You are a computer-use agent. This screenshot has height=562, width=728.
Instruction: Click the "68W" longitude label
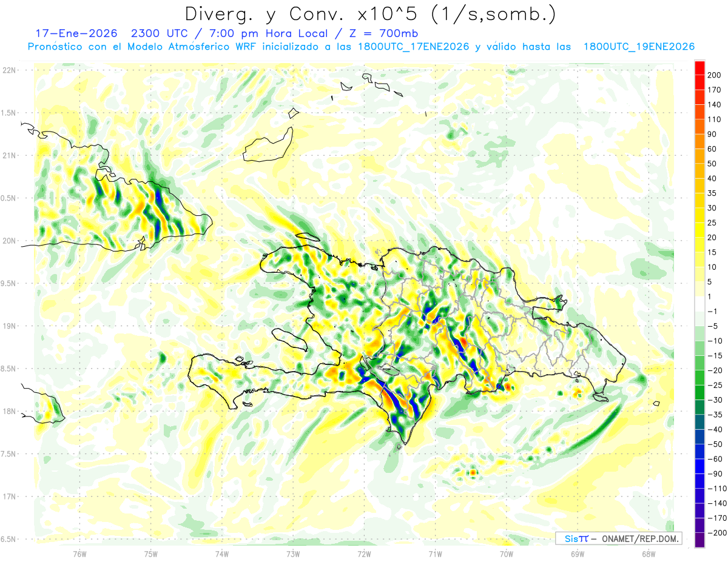pos(649,553)
